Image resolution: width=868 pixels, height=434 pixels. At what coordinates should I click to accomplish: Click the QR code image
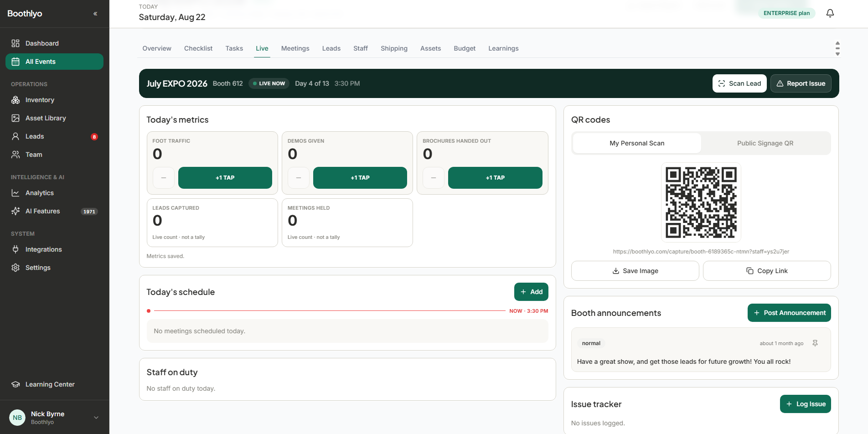(701, 202)
